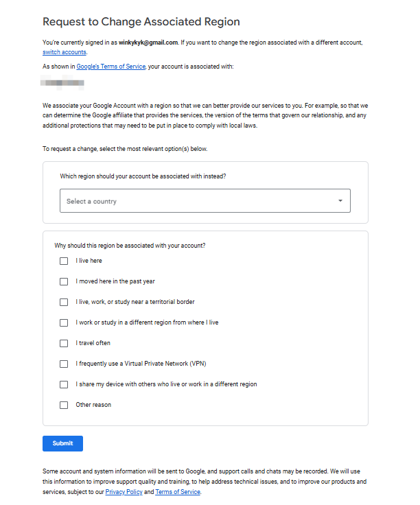The image size is (420, 505).
Task: Click the signed-in email address winkykyk@gmail.com
Action: [148, 43]
